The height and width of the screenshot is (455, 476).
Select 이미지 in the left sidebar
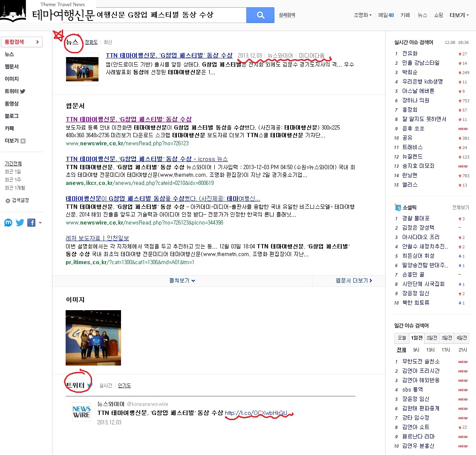[x=12, y=79]
